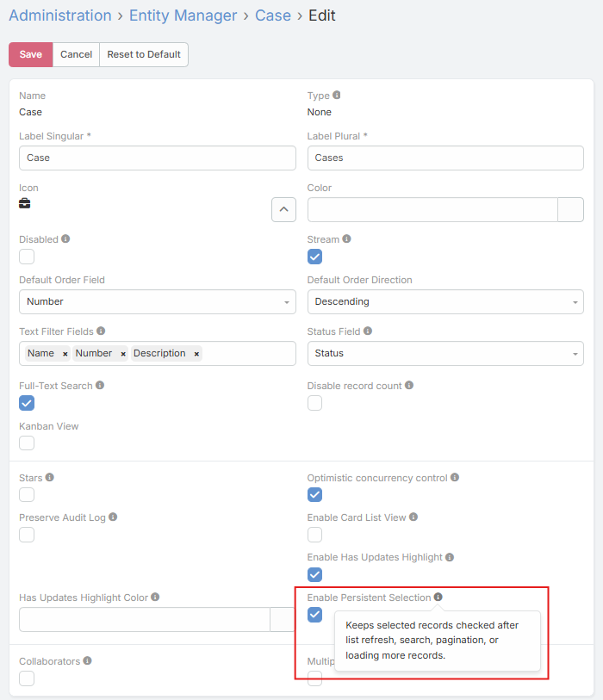Click info icon beside Enable Persistent Selection

pos(438,598)
